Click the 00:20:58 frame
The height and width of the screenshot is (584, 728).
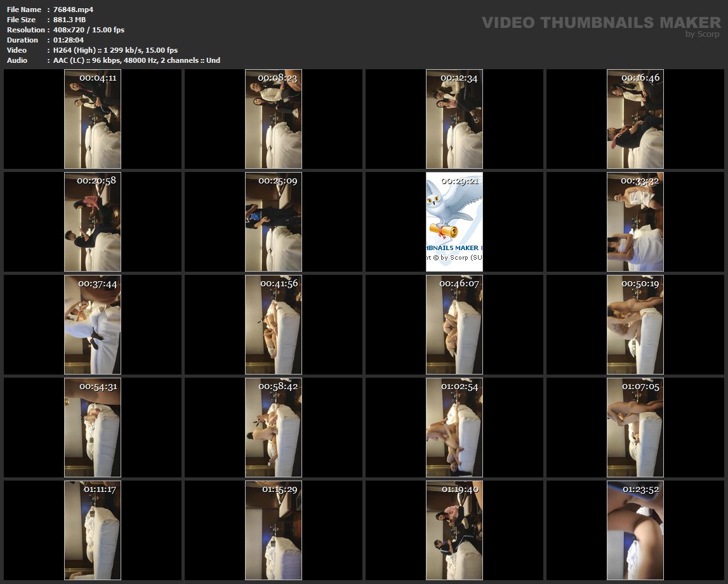tap(93, 222)
